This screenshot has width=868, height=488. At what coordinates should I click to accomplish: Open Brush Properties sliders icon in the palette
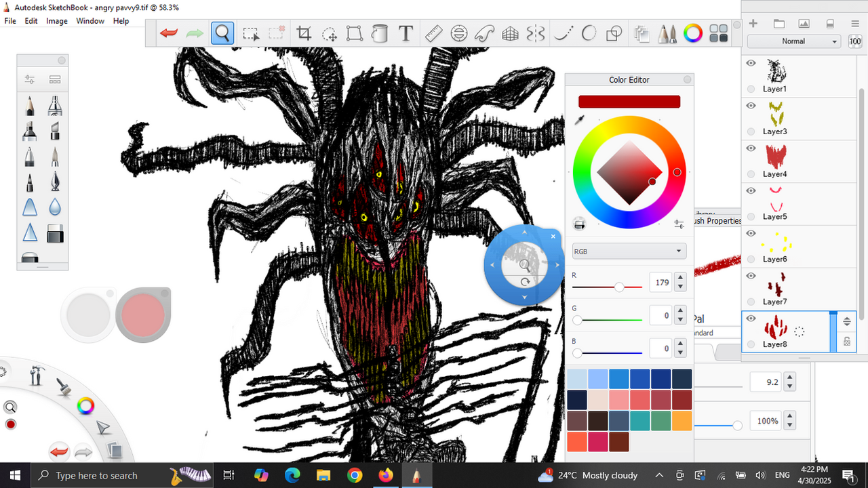tap(29, 79)
